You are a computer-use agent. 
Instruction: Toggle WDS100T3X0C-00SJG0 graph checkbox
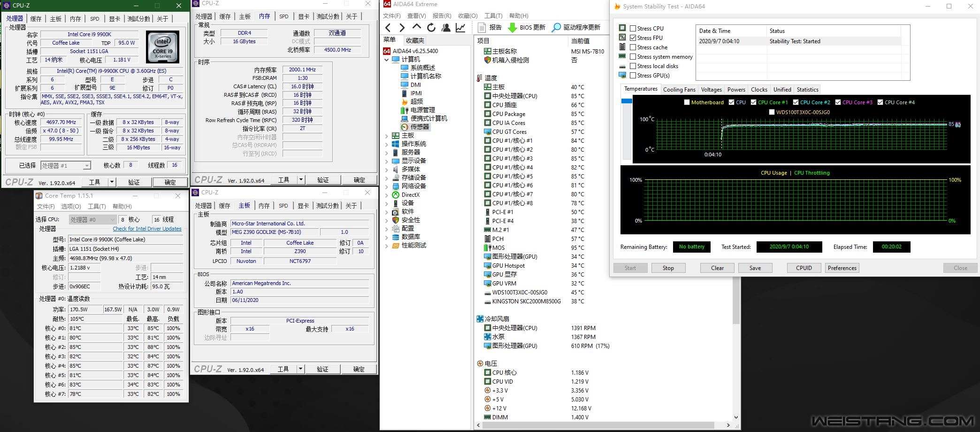coord(772,112)
